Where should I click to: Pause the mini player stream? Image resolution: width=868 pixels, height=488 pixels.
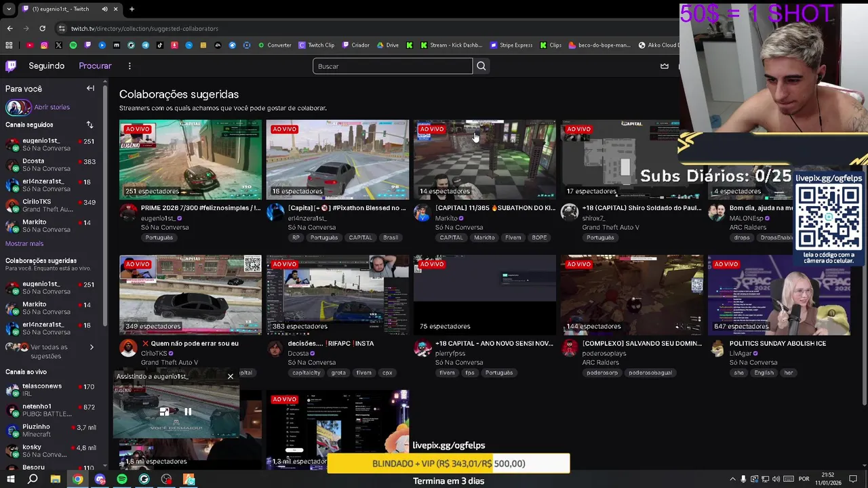188,411
